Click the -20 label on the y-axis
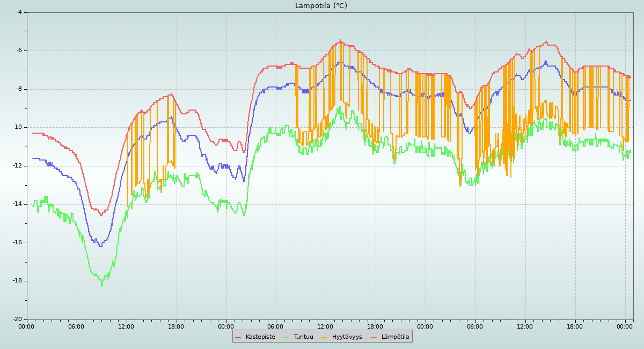This screenshot has height=349, width=644. pos(17,319)
